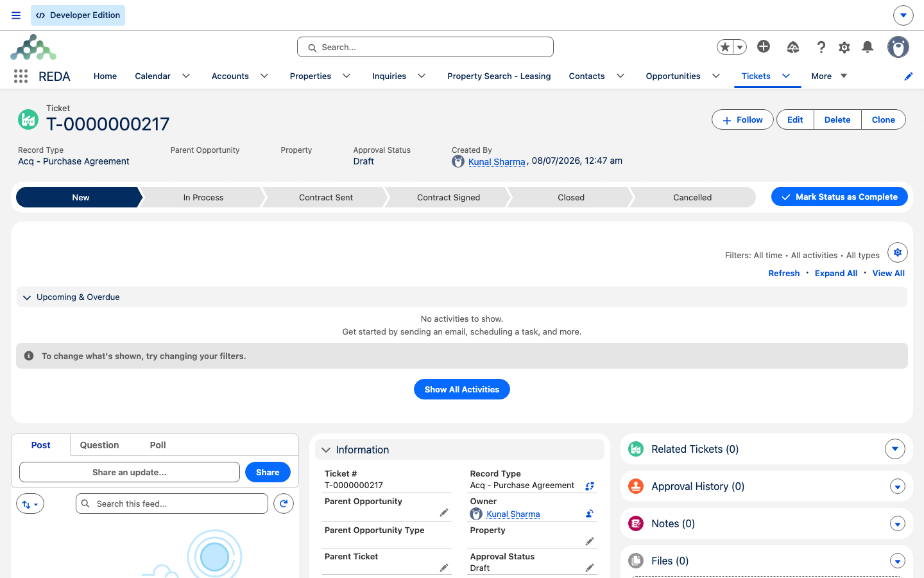Click the Follow button
This screenshot has width=924, height=578.
(742, 119)
